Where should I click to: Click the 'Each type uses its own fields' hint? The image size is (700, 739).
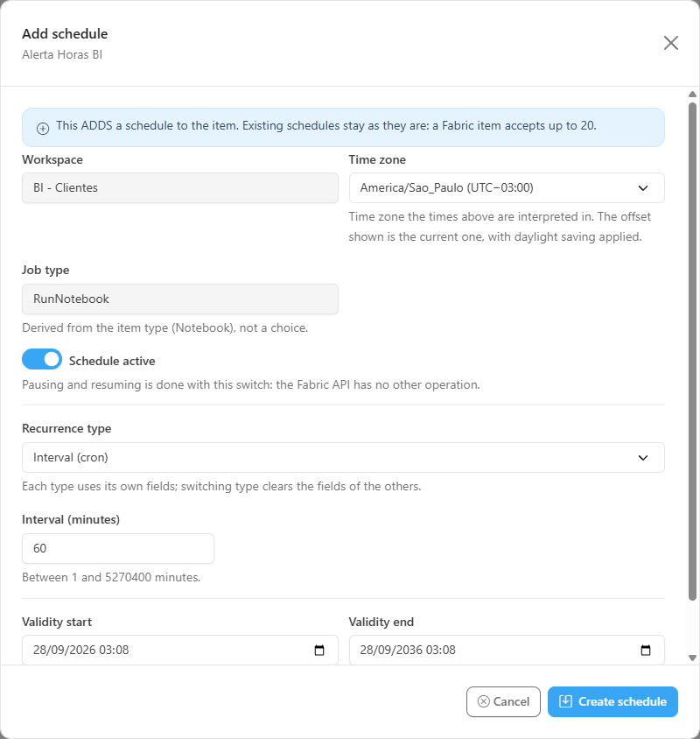[x=221, y=486]
